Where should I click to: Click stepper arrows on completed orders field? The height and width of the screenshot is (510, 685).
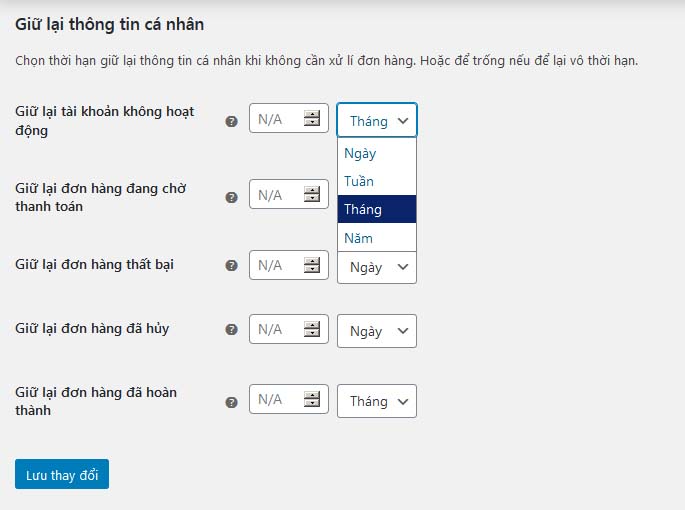312,399
